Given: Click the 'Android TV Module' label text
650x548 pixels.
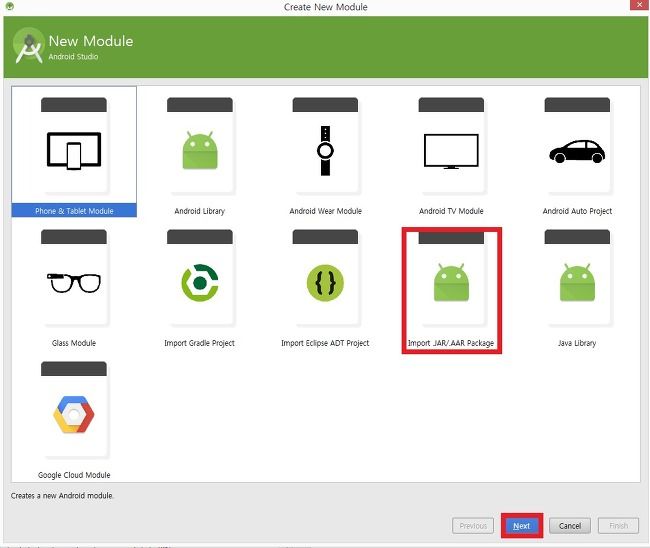Looking at the screenshot, I should pyautogui.click(x=451, y=211).
